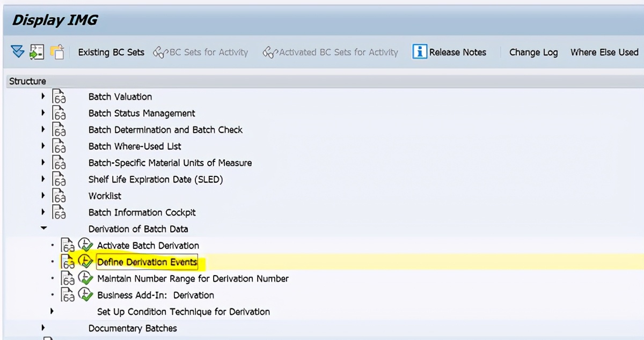Select the highlighted Define Derivation Events entry

(147, 262)
